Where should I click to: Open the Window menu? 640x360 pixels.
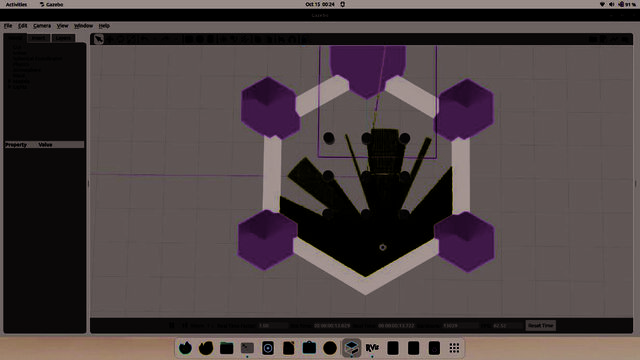83,26
